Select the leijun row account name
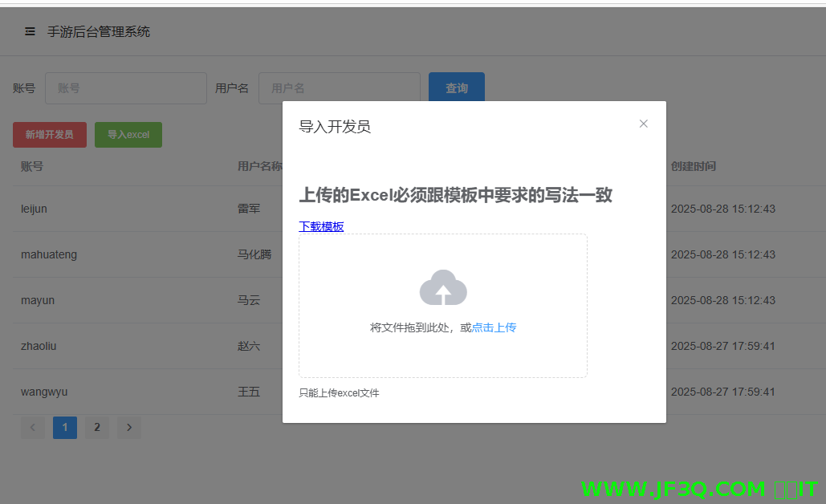This screenshot has width=826, height=504. [x=35, y=209]
